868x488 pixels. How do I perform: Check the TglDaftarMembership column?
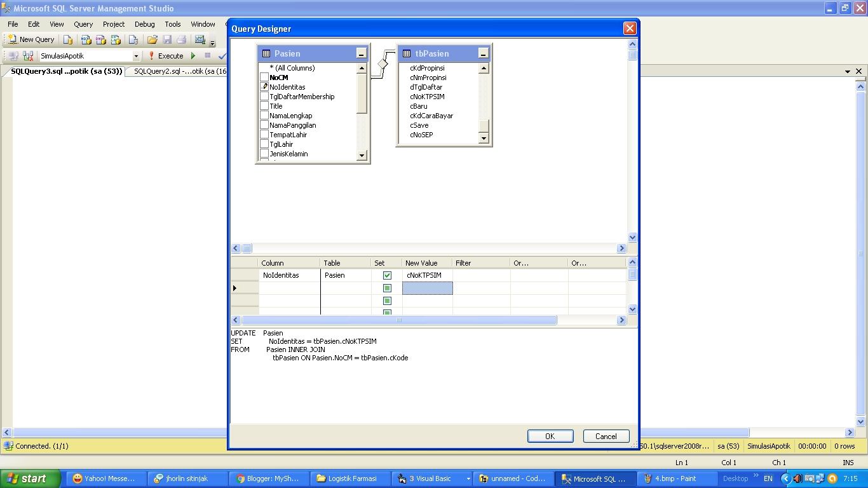pos(264,97)
